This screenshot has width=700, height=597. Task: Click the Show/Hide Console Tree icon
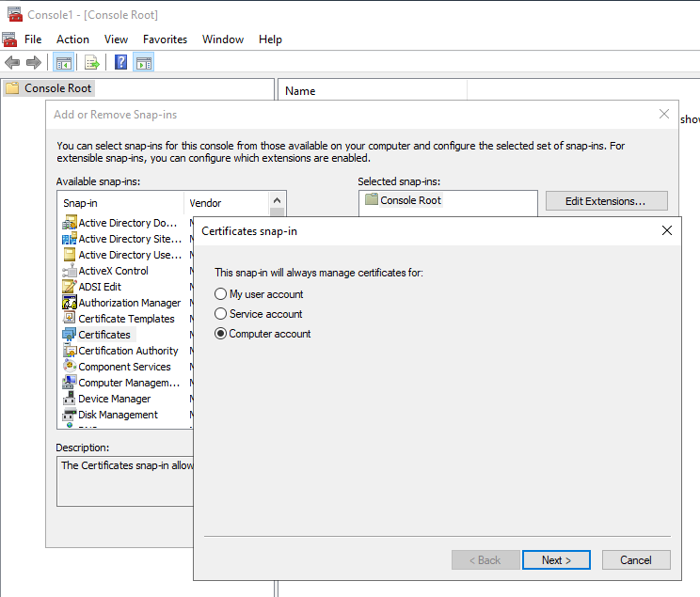(64, 63)
